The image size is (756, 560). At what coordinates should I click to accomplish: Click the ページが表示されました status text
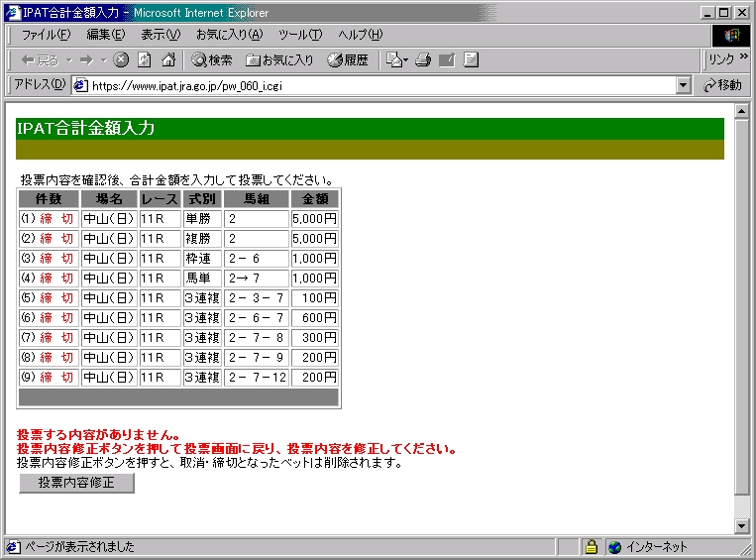[x=79, y=547]
